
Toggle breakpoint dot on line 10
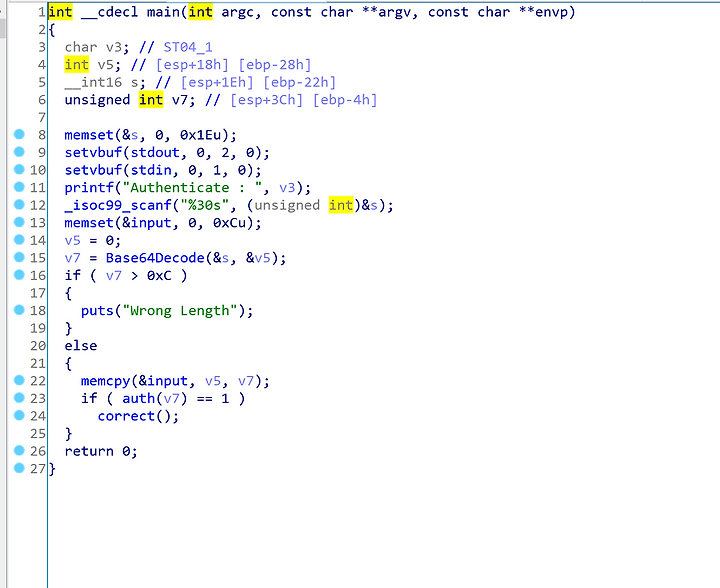[19, 169]
